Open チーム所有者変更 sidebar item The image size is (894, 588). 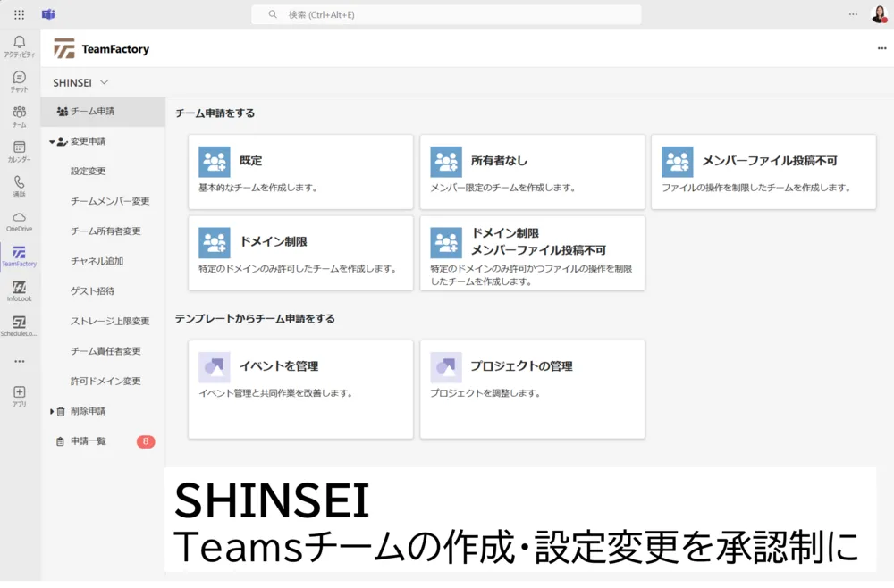point(105,231)
